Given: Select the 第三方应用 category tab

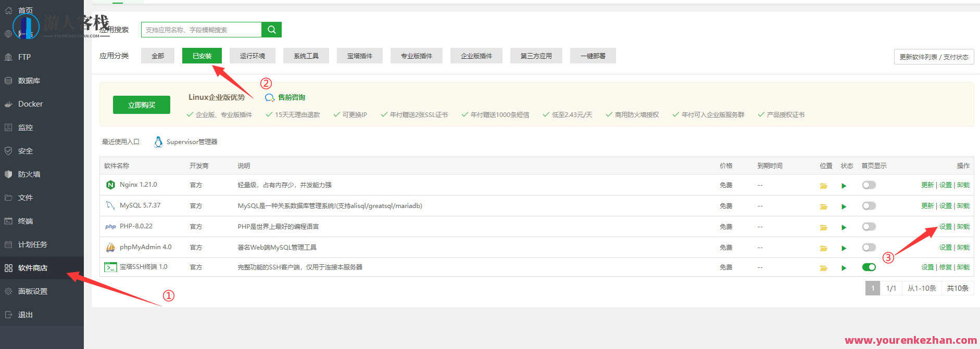Looking at the screenshot, I should tap(536, 56).
